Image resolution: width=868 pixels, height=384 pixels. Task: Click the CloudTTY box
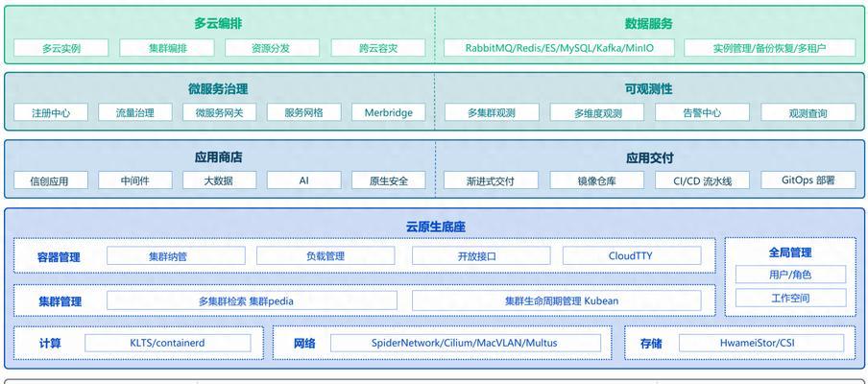point(632,255)
